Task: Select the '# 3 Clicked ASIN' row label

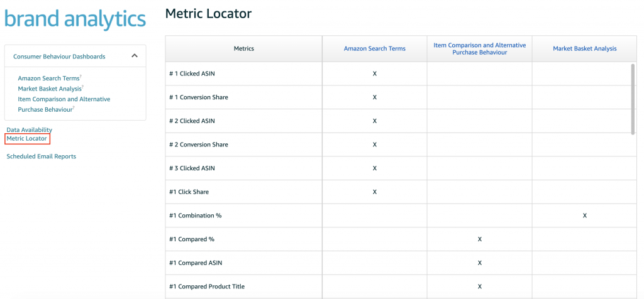Action: pyautogui.click(x=192, y=168)
